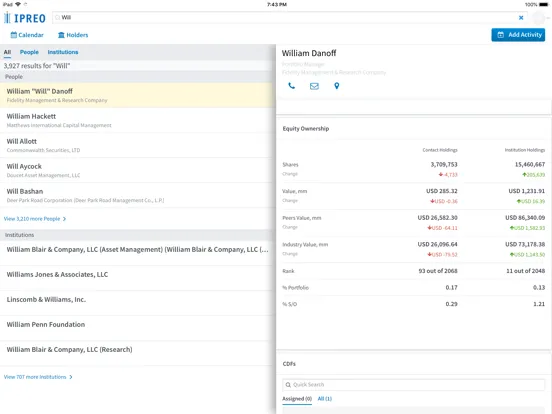Screen dimensions: 552x414
Task: Click institution Industry Value USD 73,178.38
Action: tap(525, 244)
